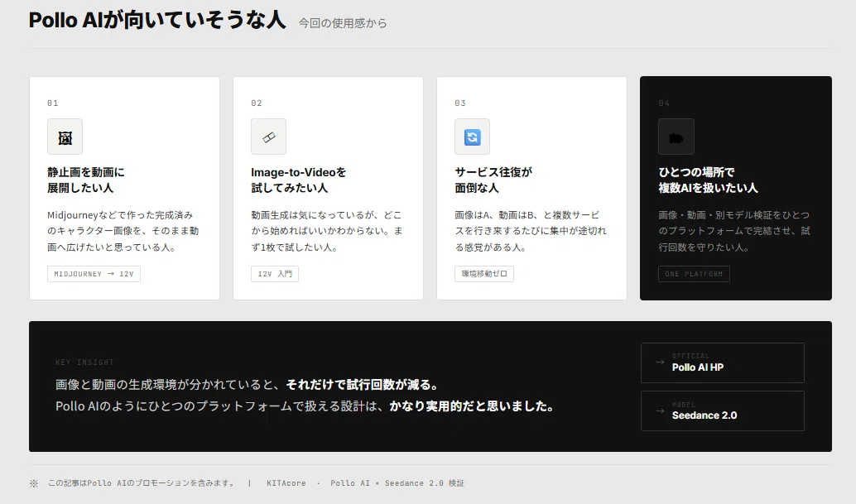Viewport: 856px width, 504px height.
Task: Click the I2V 入門 tag
Action: (x=275, y=274)
